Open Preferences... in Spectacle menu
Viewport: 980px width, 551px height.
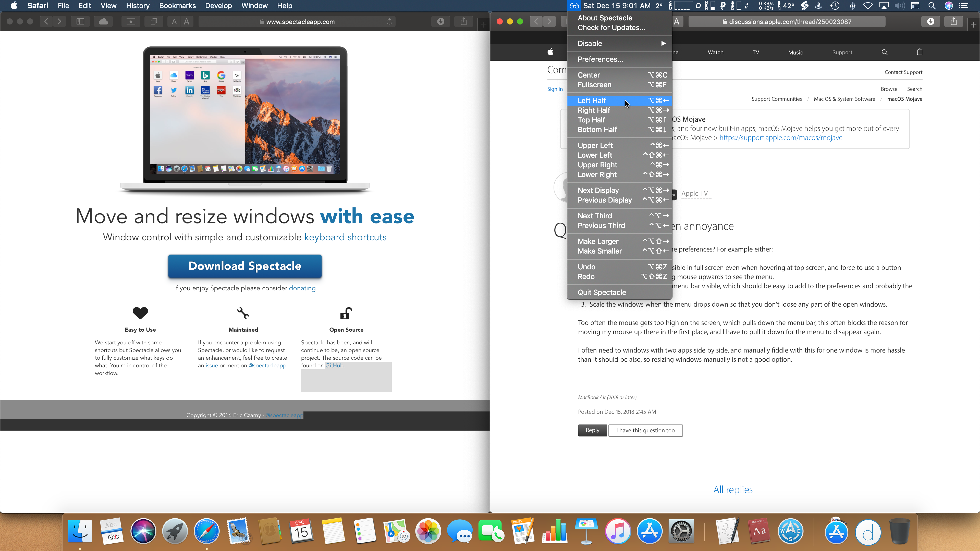coord(600,59)
